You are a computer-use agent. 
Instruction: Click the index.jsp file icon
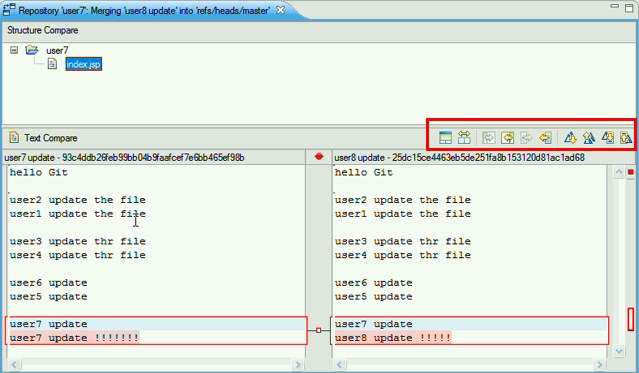(x=52, y=64)
